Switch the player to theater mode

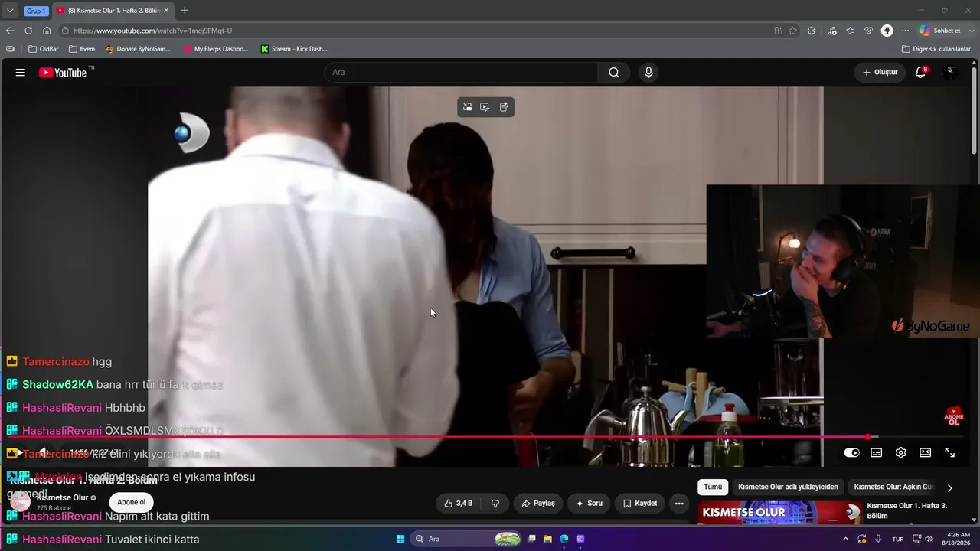[926, 453]
